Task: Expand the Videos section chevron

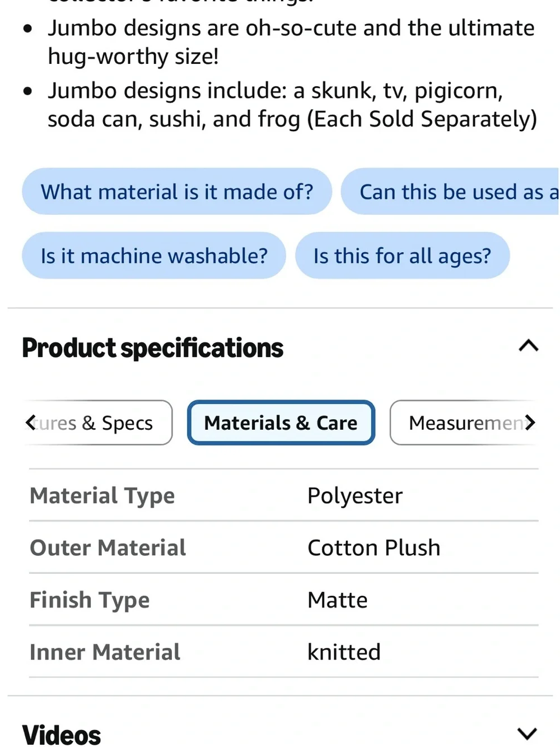Action: [527, 733]
